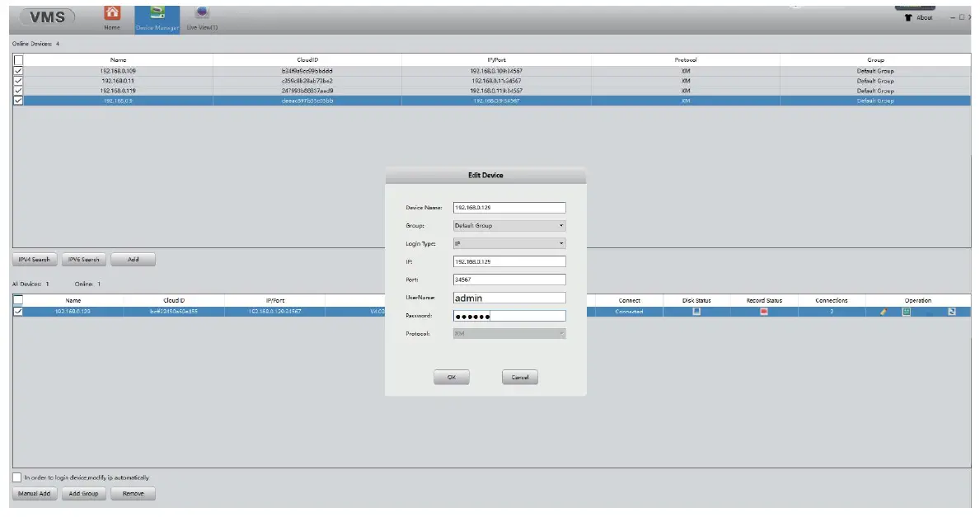This screenshot has width=980, height=517.
Task: Uncheck the 192.168.0.11 device checkbox
Action: 18,81
